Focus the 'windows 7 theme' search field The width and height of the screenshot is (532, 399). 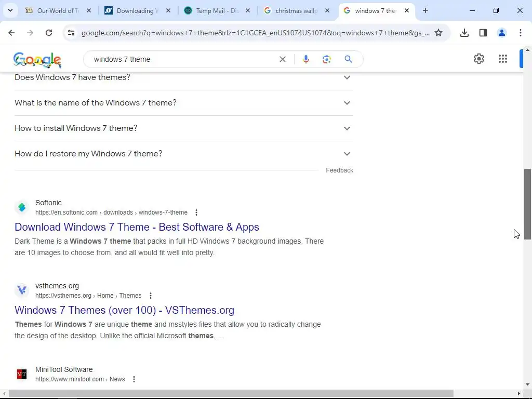pyautogui.click(x=183, y=59)
